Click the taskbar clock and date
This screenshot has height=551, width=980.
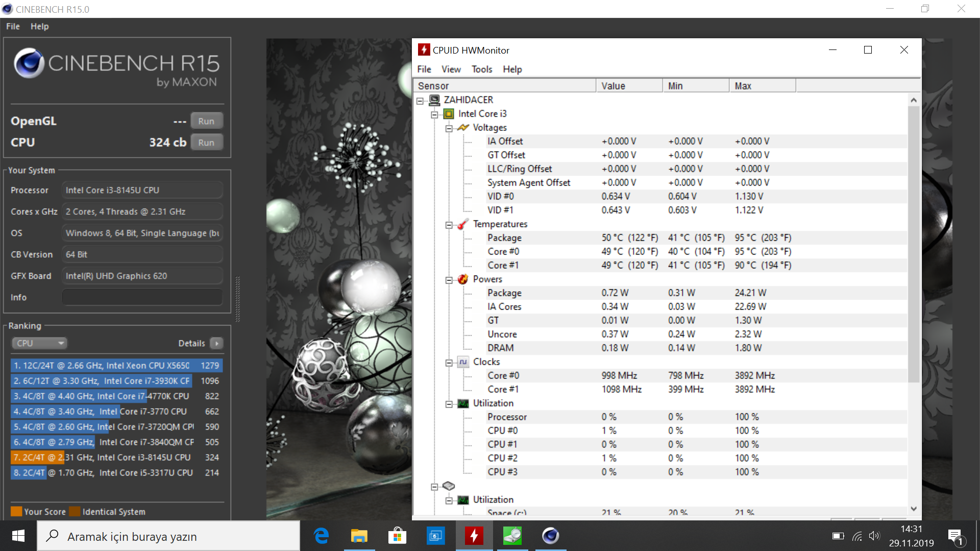[911, 536]
